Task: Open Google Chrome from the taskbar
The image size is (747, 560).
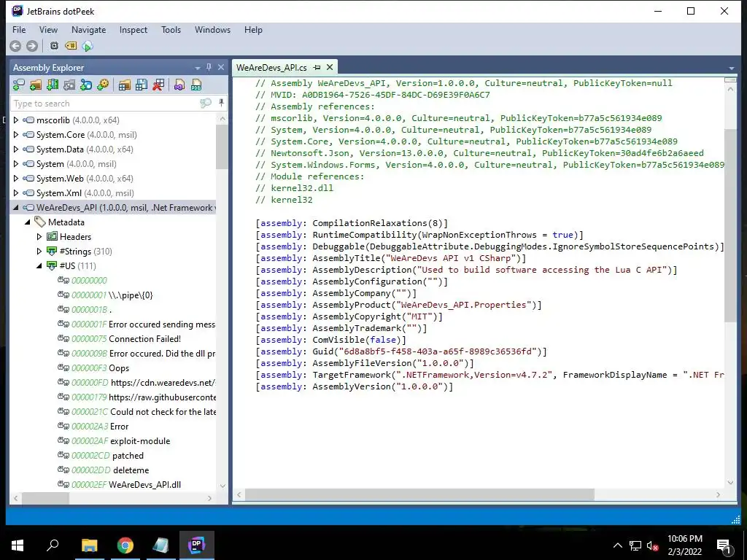Action: (x=125, y=545)
